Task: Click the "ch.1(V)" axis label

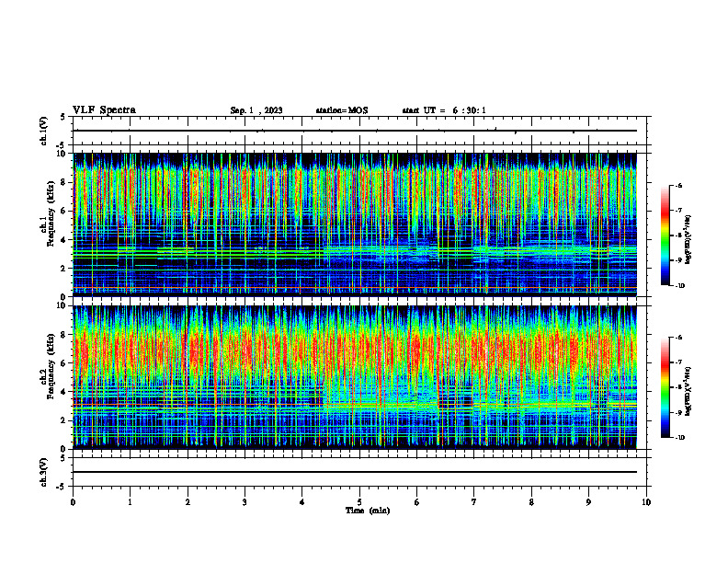Action: pos(43,131)
